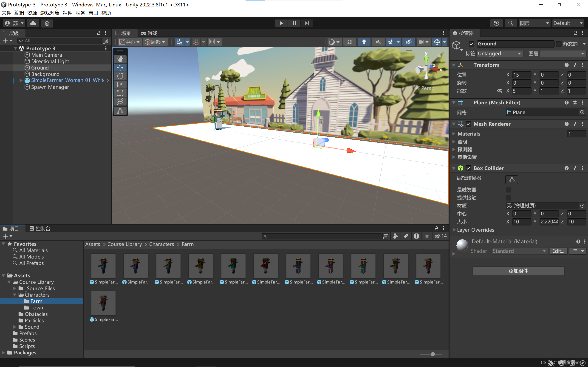Viewport: 588px width, 367px height.
Task: Click the project thumbnail size slider
Action: pyautogui.click(x=433, y=354)
